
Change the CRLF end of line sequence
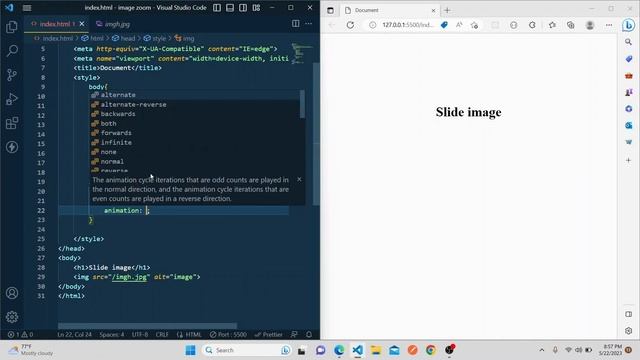(162, 335)
